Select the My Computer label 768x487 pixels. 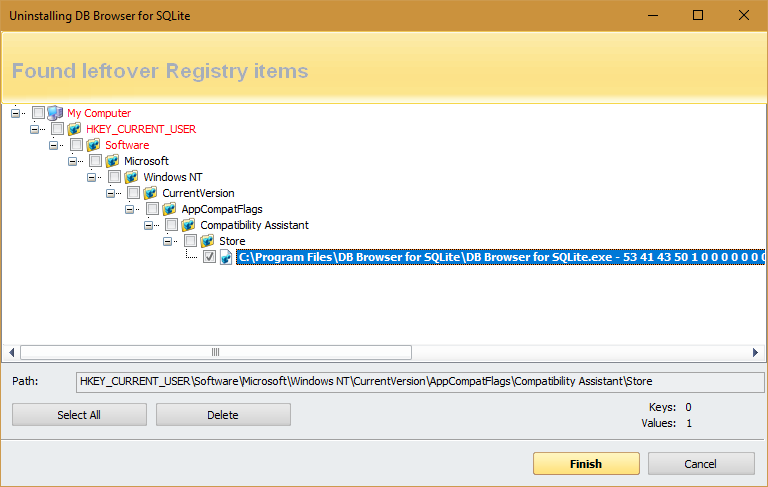click(x=99, y=113)
